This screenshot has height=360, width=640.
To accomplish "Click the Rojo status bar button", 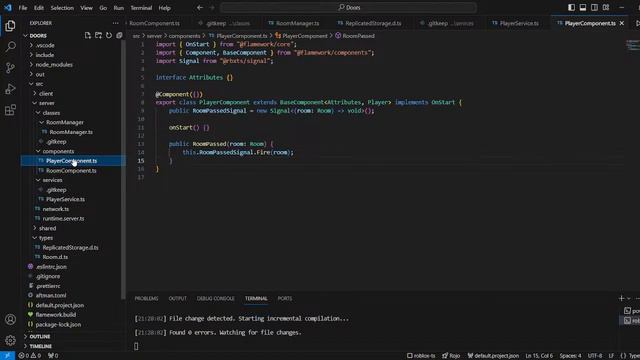I will pos(451,356).
